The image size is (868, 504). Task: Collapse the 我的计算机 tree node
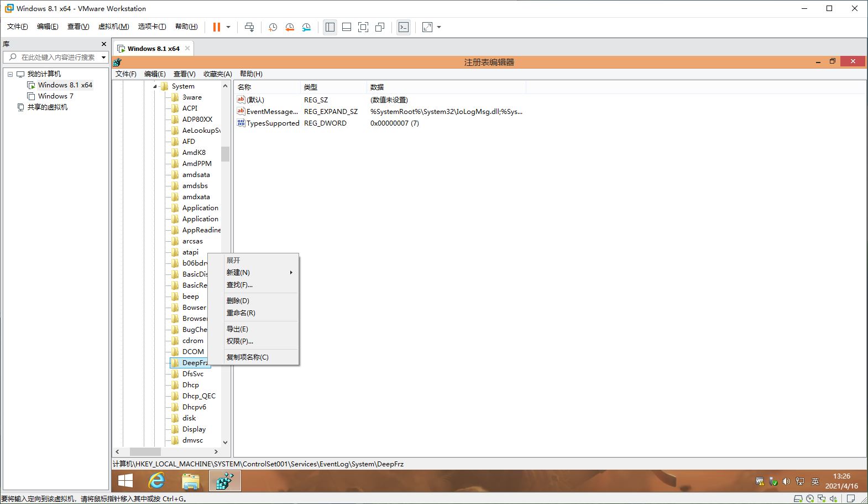[x=10, y=74]
